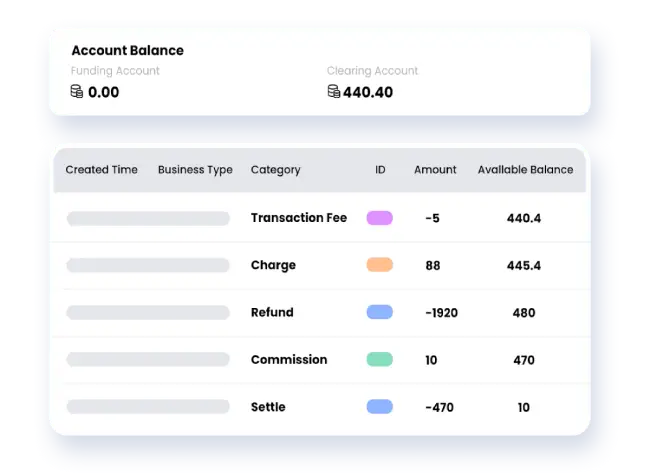Click the Category column header
The height and width of the screenshot is (474, 650).
(276, 170)
